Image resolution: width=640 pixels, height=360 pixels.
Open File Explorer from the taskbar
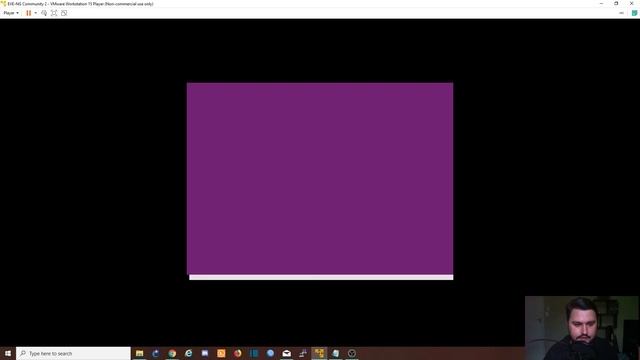coord(140,353)
